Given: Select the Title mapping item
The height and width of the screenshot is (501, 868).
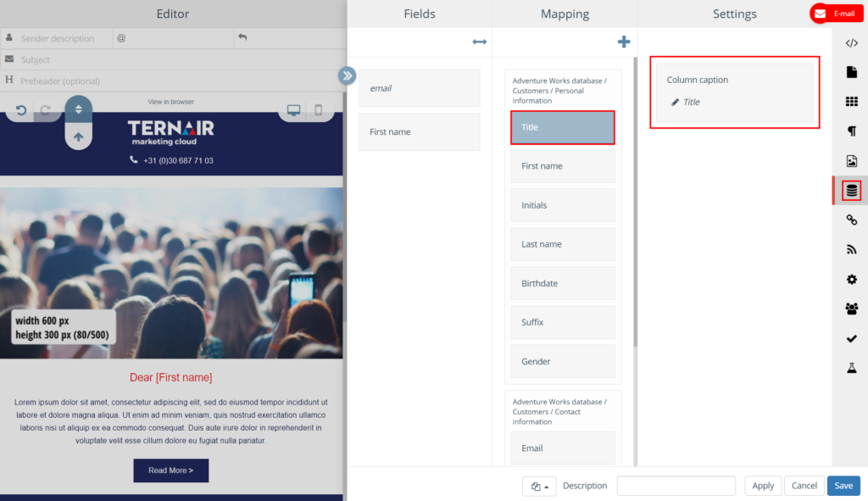Looking at the screenshot, I should click(x=563, y=127).
